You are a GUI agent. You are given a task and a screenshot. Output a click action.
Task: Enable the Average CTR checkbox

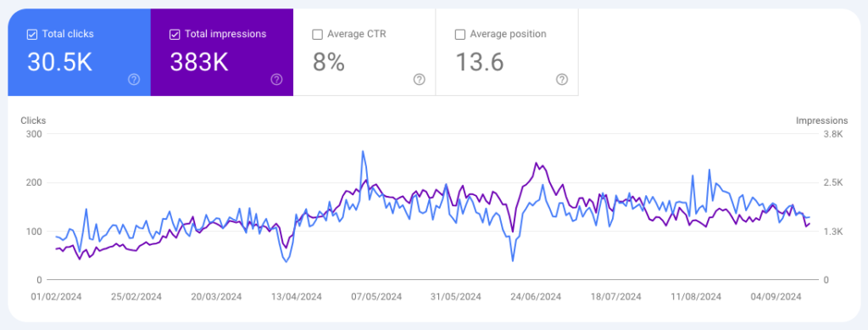coord(317,34)
